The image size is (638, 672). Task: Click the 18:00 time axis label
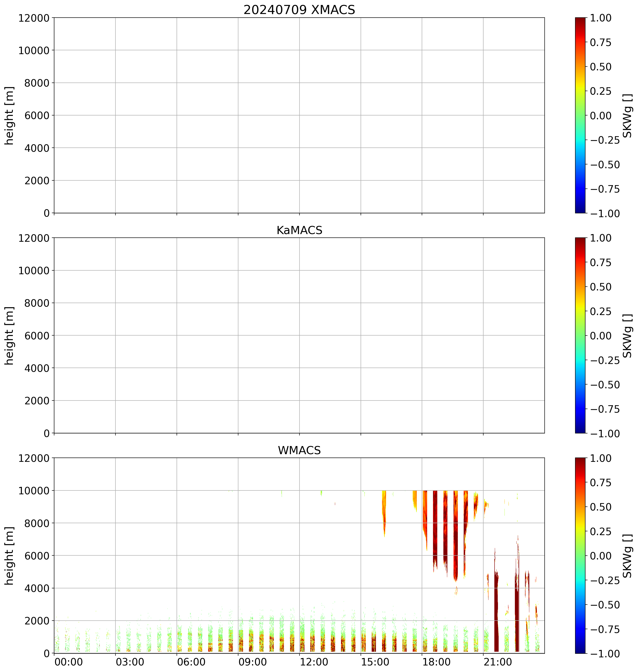tap(437, 662)
